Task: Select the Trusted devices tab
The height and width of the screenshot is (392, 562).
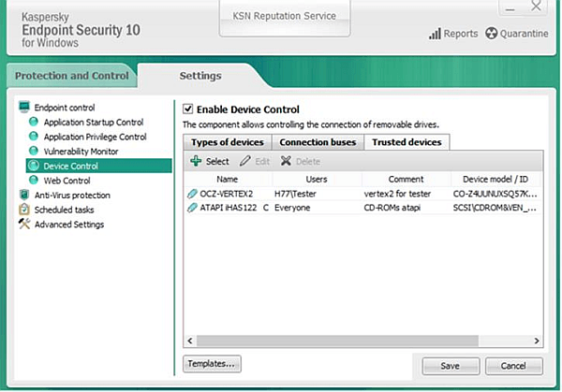Action: [x=407, y=142]
